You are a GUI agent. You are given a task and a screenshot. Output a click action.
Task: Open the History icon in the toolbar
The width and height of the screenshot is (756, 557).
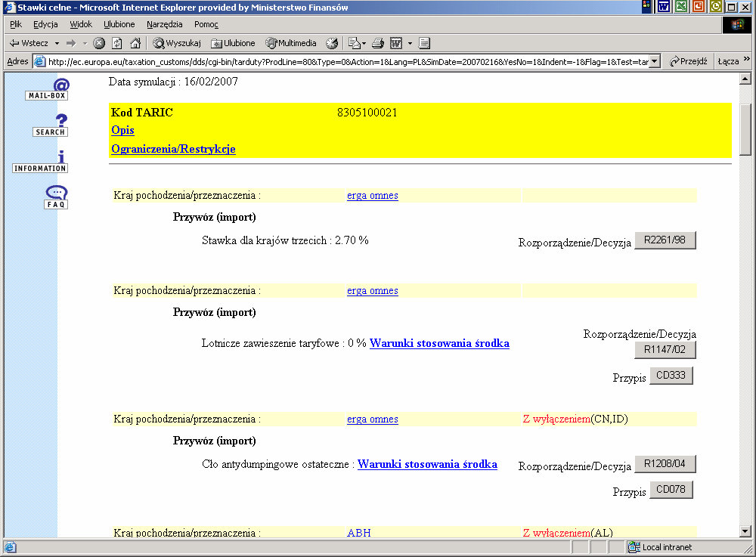332,43
